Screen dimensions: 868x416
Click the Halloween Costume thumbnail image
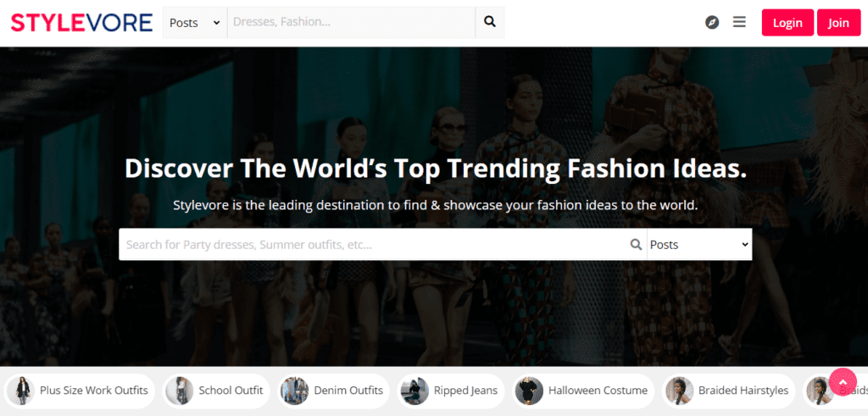click(529, 391)
